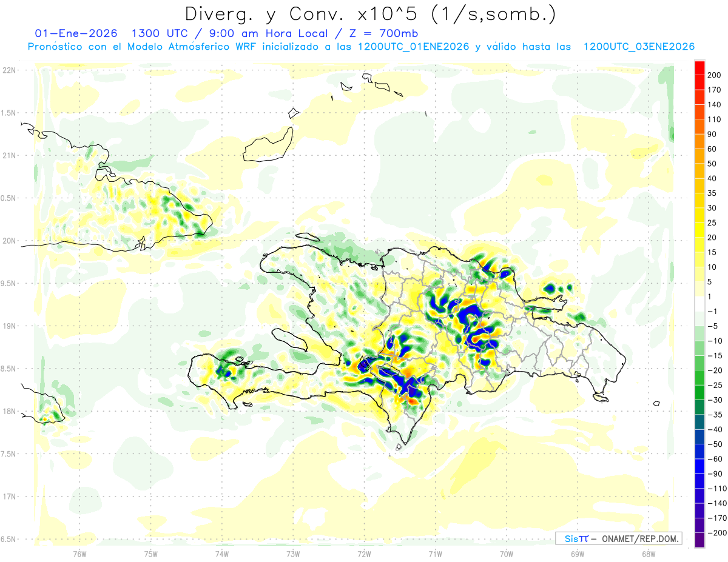Click the '-170' color scale value
Image resolution: width=728 pixels, height=562 pixels.
[x=718, y=518]
